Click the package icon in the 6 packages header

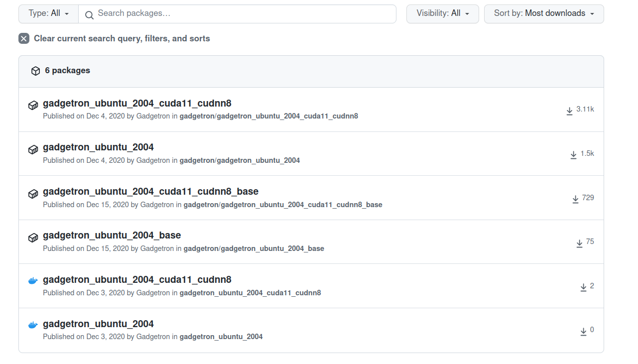pos(35,71)
